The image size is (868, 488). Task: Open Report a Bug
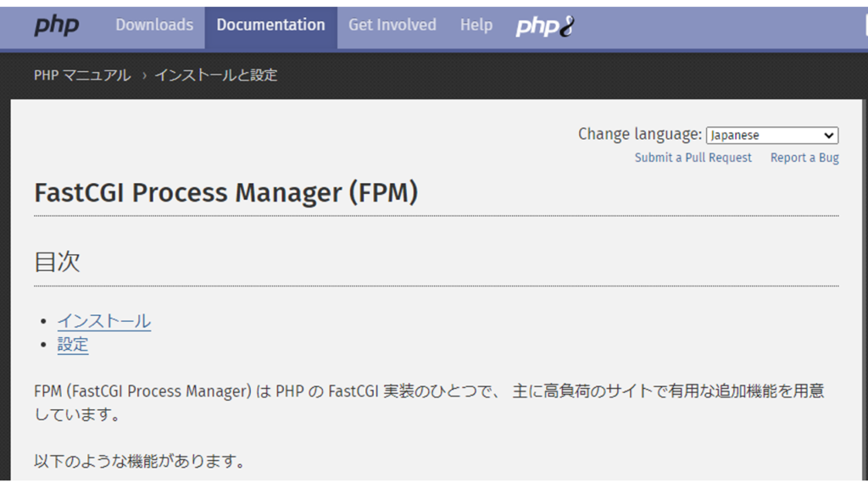pos(804,157)
